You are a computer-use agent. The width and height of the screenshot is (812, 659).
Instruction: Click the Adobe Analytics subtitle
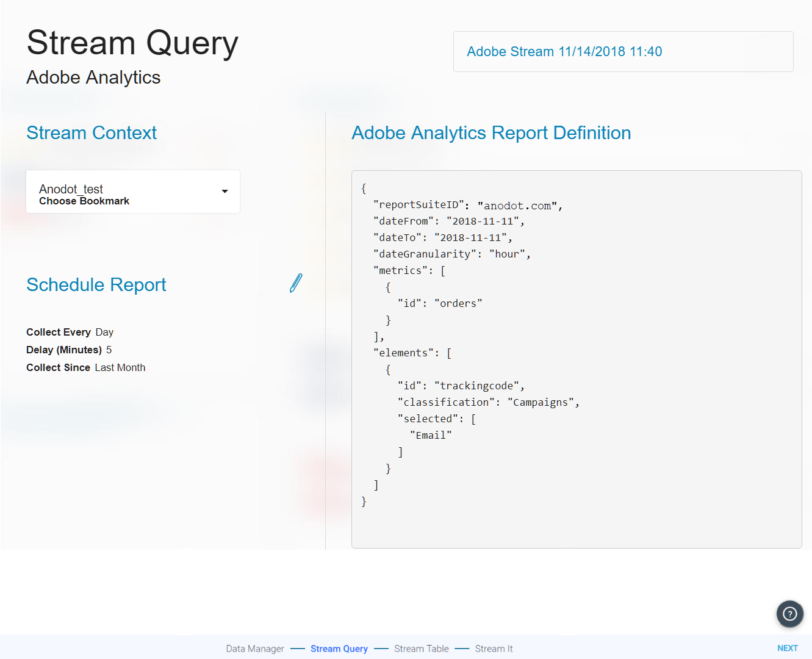tap(93, 77)
